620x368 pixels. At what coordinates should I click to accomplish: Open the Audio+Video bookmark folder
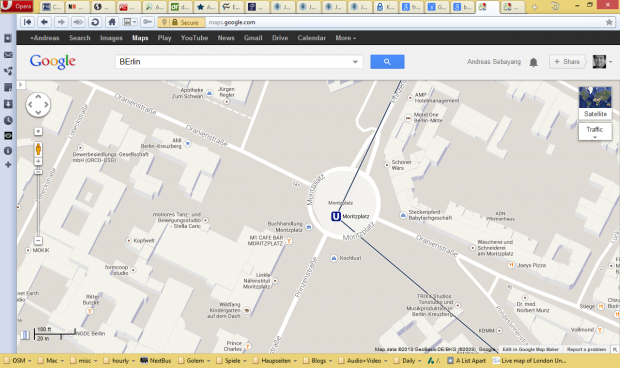364,360
